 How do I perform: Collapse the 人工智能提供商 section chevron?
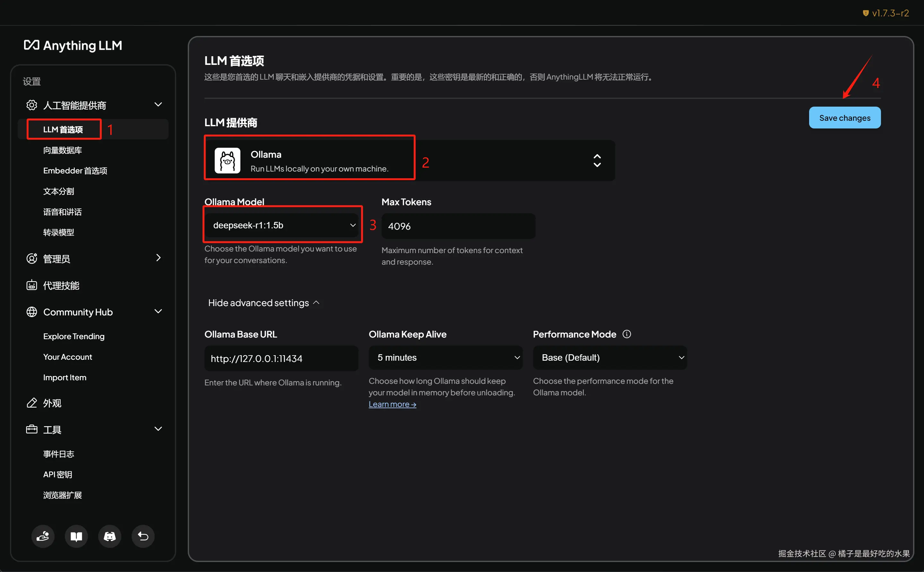pos(159,104)
